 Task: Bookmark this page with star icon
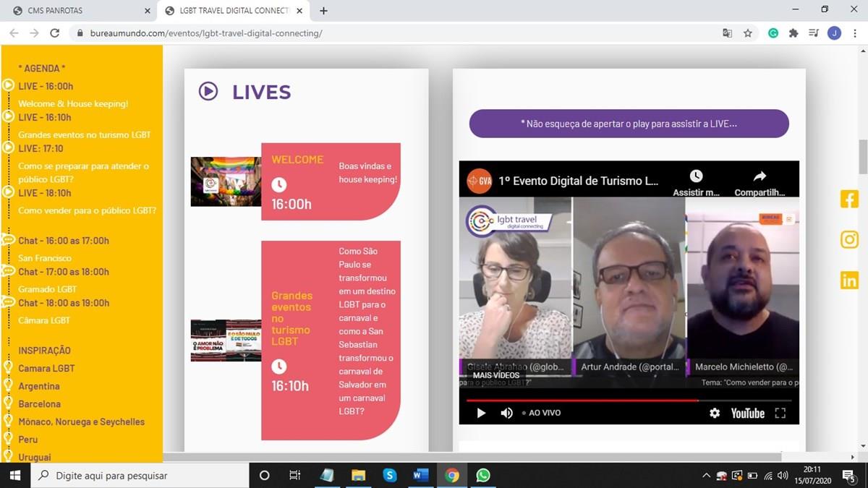pyautogui.click(x=748, y=33)
